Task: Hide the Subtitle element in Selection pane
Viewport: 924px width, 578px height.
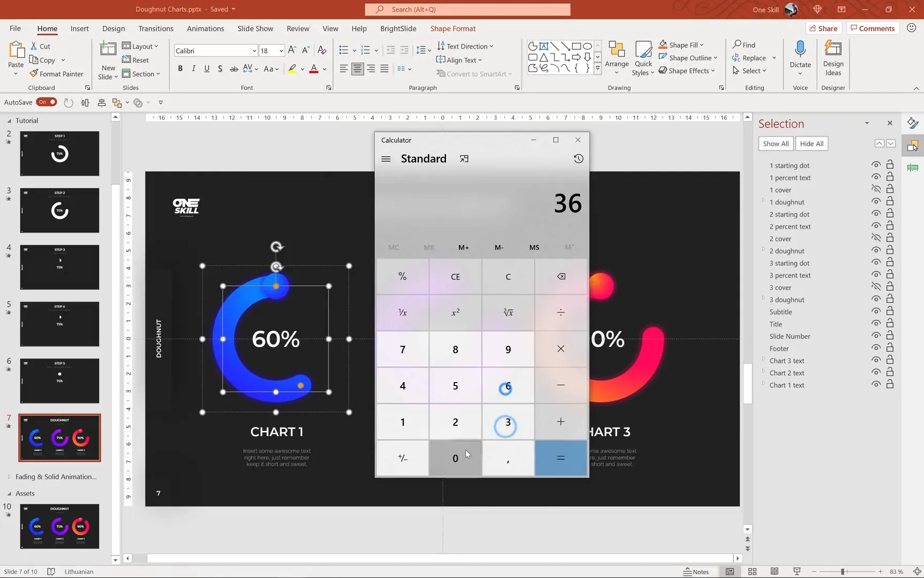Action: (876, 312)
